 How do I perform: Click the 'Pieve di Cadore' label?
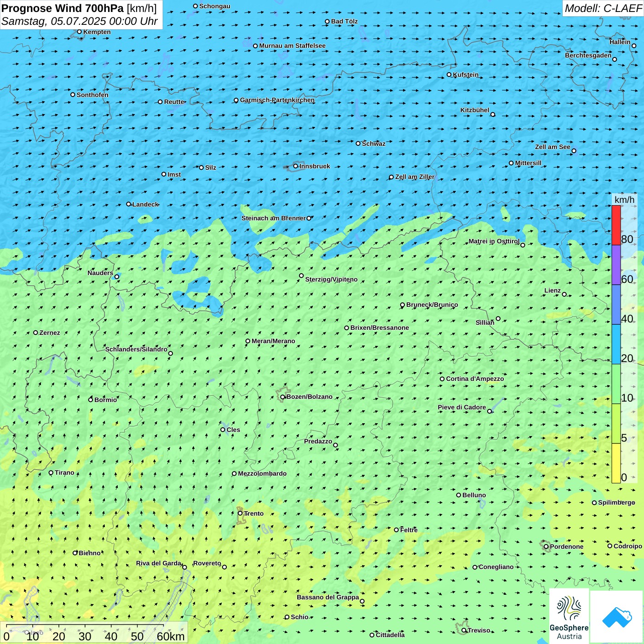click(462, 407)
